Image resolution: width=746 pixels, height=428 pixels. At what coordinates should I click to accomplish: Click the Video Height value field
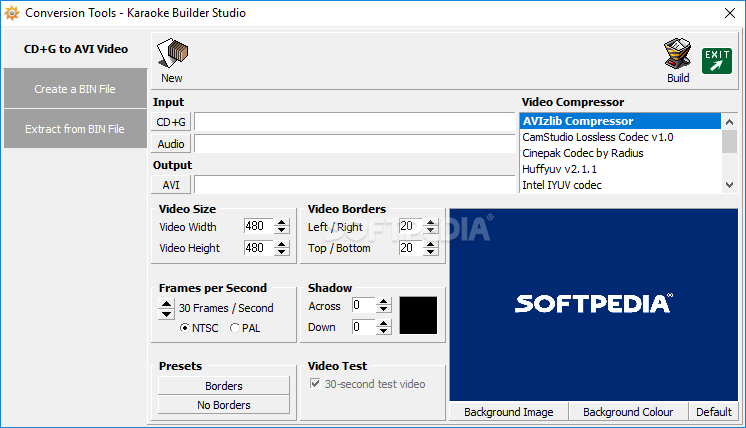(x=259, y=248)
